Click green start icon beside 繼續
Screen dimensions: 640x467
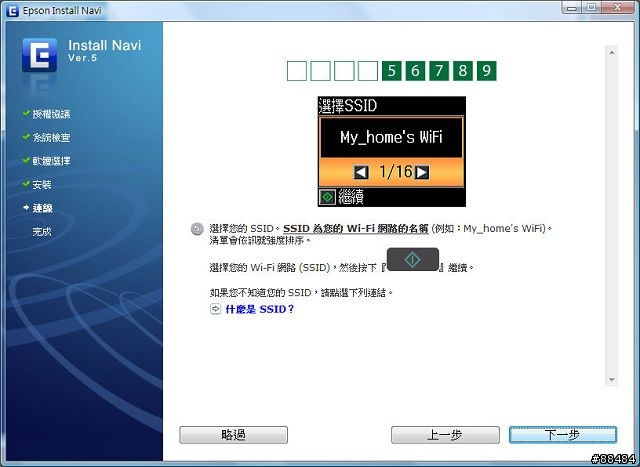(x=327, y=197)
